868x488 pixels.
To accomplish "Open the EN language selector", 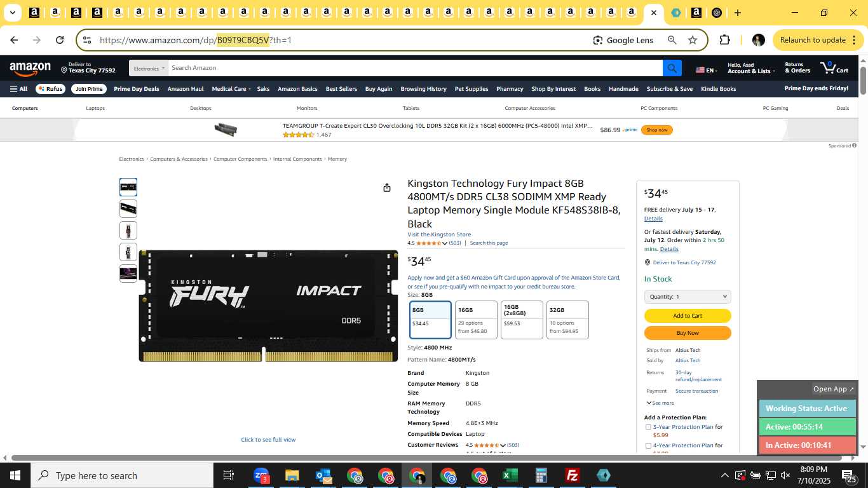I will click(706, 70).
